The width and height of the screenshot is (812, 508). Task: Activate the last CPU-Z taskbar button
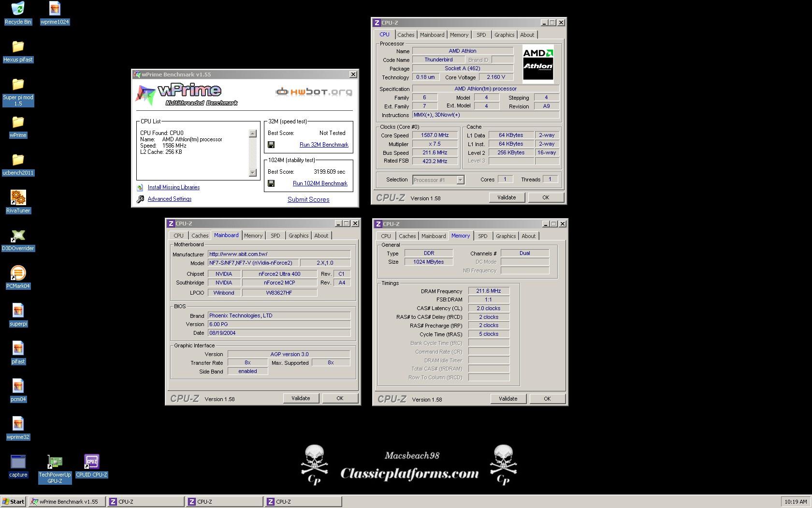coord(303,502)
